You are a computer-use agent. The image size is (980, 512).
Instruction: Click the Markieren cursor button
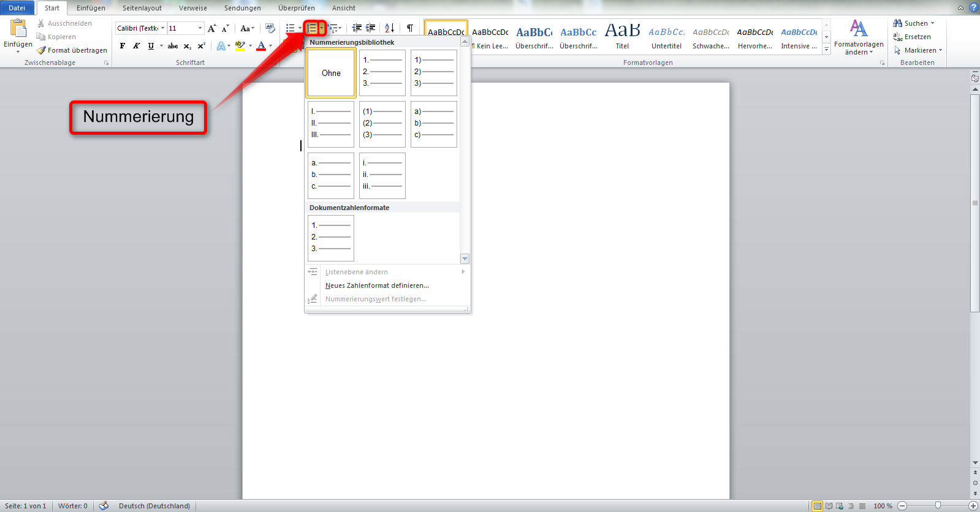pos(917,50)
